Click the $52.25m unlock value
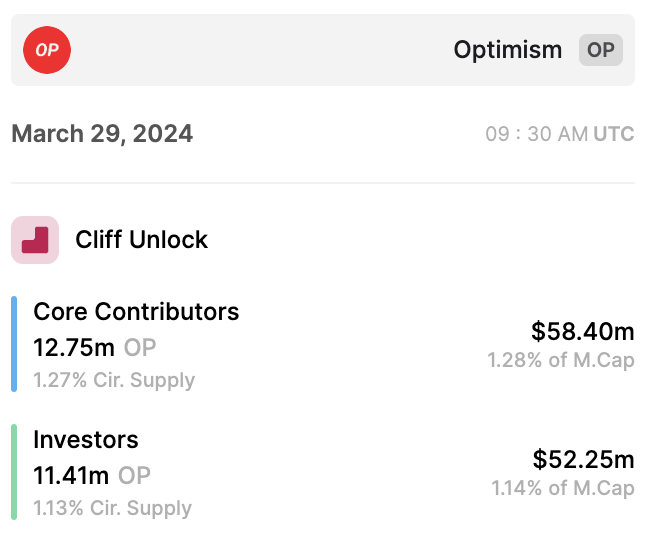 583,459
